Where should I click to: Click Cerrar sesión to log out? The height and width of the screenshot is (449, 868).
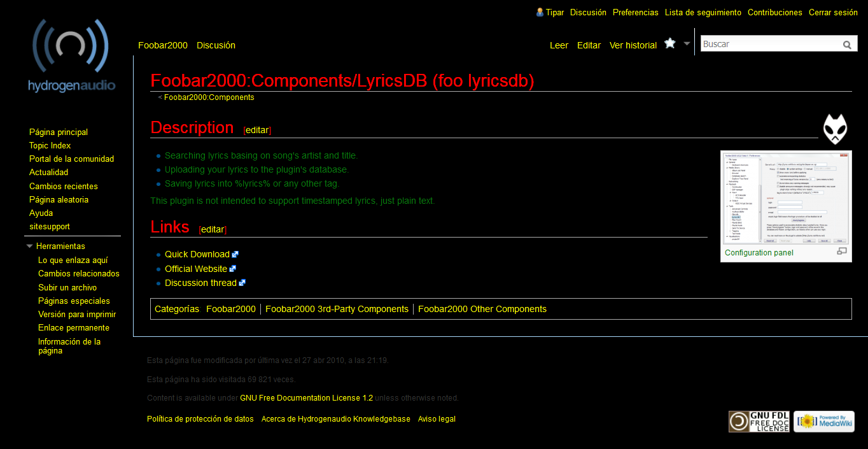coord(833,12)
